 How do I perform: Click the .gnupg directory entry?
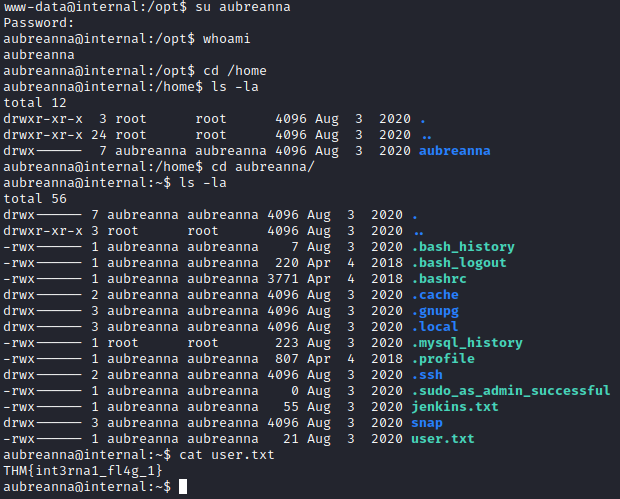pyautogui.click(x=437, y=310)
